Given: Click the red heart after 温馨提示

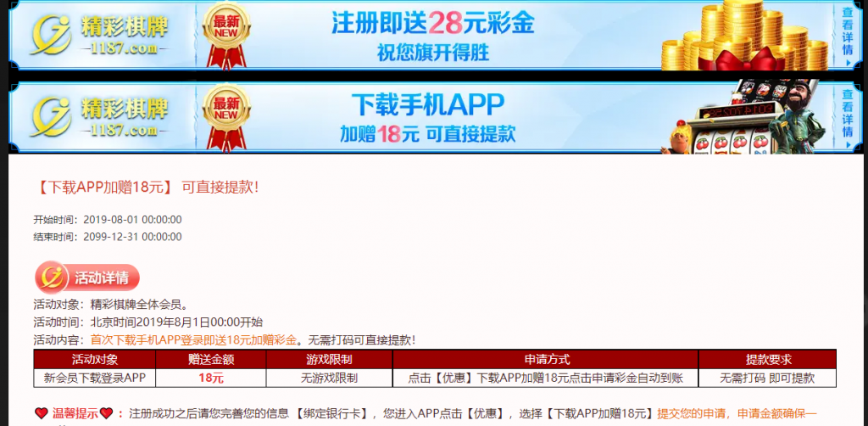Looking at the screenshot, I should (106, 413).
